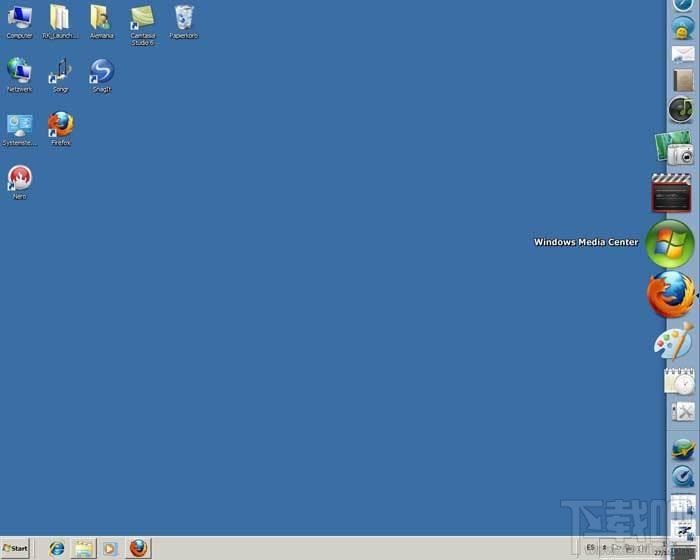Viewport: 700px width, 560px height.
Task: Open the movie clapperboard dock icon
Action: point(671,192)
